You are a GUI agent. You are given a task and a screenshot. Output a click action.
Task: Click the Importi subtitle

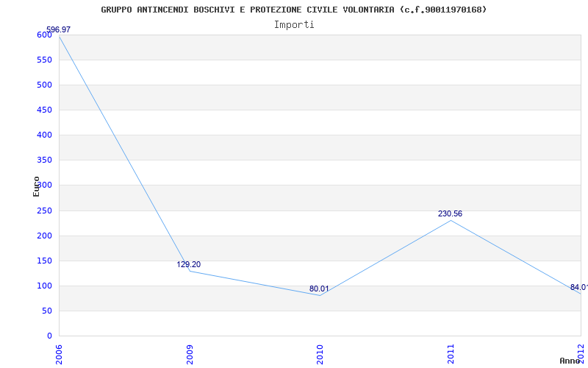294,25
